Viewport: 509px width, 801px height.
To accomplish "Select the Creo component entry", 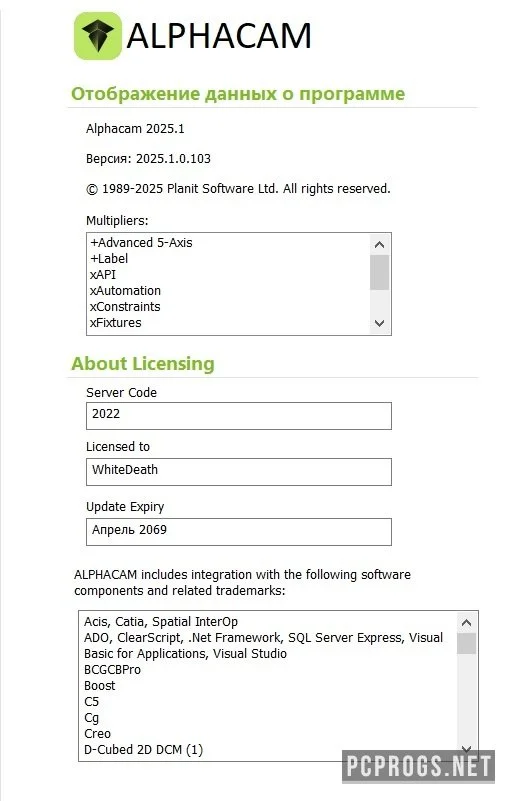I will point(97,734).
